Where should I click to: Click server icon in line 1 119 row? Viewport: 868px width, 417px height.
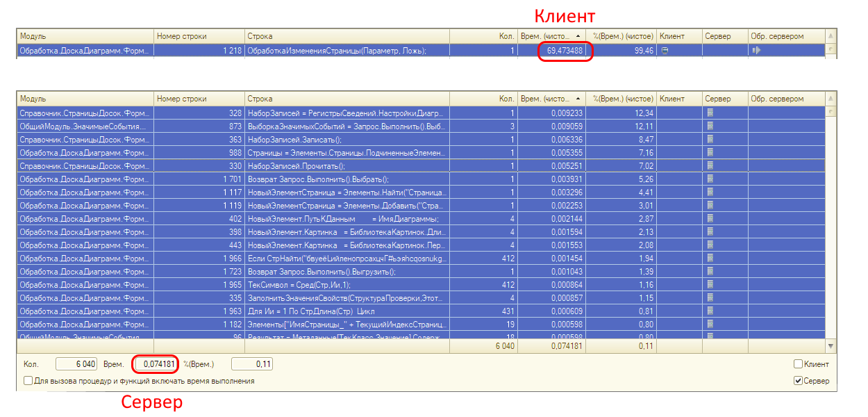click(710, 205)
